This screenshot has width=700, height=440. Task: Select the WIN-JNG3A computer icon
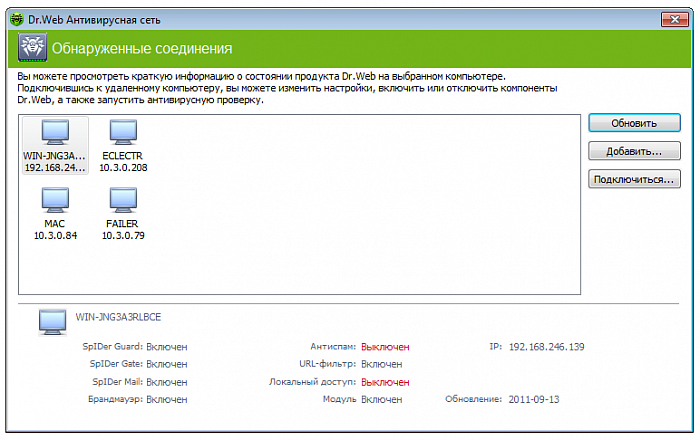click(55, 132)
